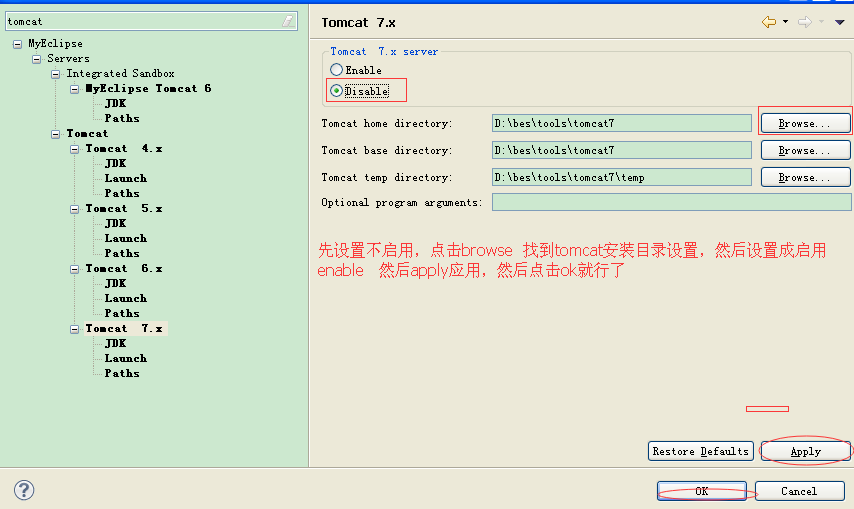Collapse the Tomcat 7.x node
Screen dimensions: 854x509
point(75,329)
